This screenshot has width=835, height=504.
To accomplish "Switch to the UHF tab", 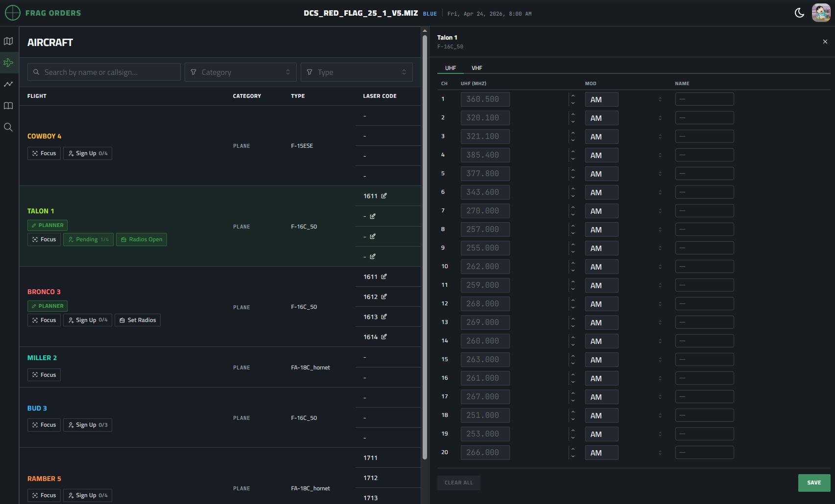I will click(x=451, y=68).
